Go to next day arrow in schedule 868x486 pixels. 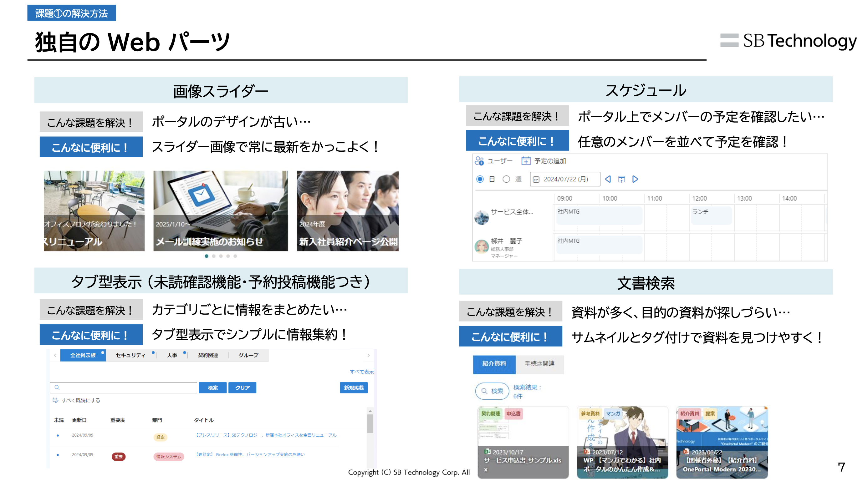[x=635, y=179]
